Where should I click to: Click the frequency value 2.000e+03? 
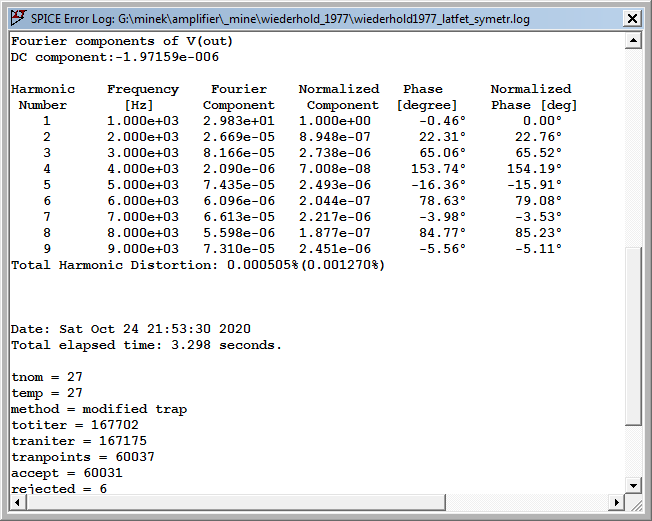[x=143, y=137]
